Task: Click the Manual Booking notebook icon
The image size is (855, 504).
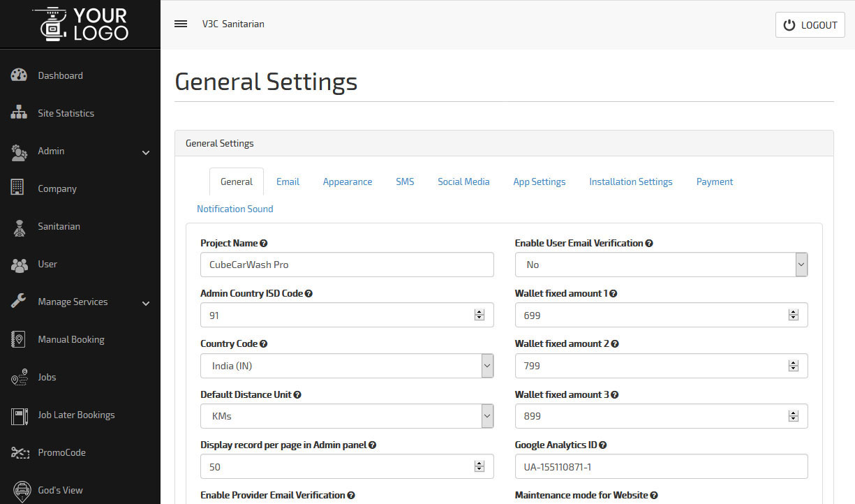Action: (18, 339)
